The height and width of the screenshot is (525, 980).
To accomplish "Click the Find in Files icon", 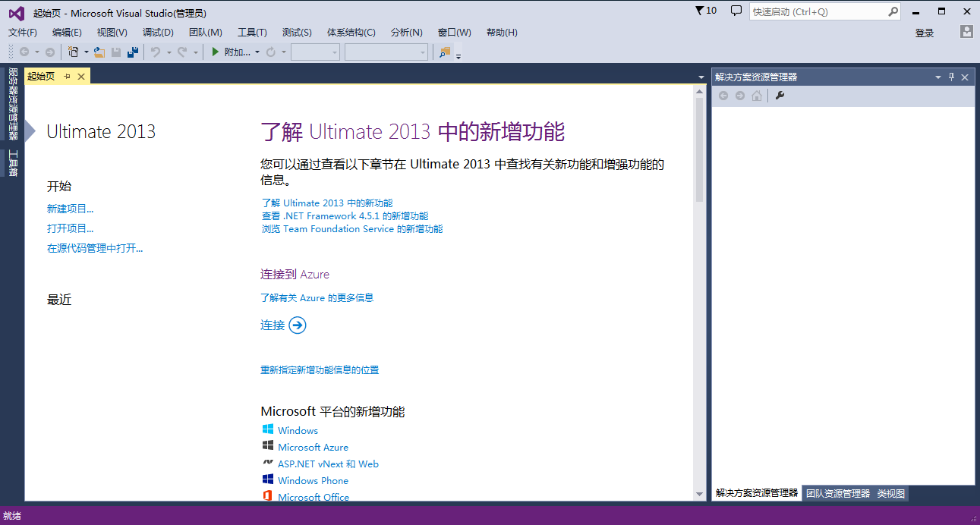I will [445, 52].
